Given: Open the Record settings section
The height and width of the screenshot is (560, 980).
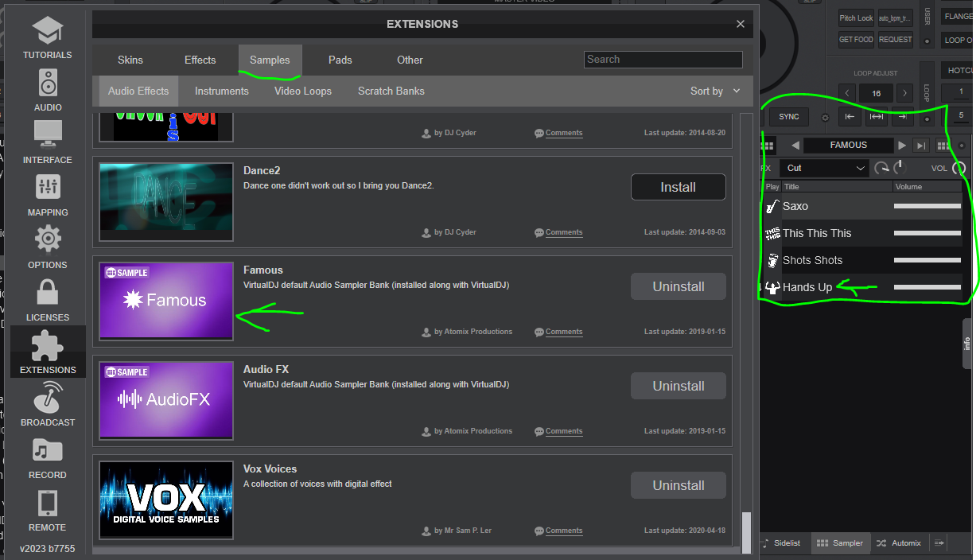Looking at the screenshot, I should pos(48,457).
